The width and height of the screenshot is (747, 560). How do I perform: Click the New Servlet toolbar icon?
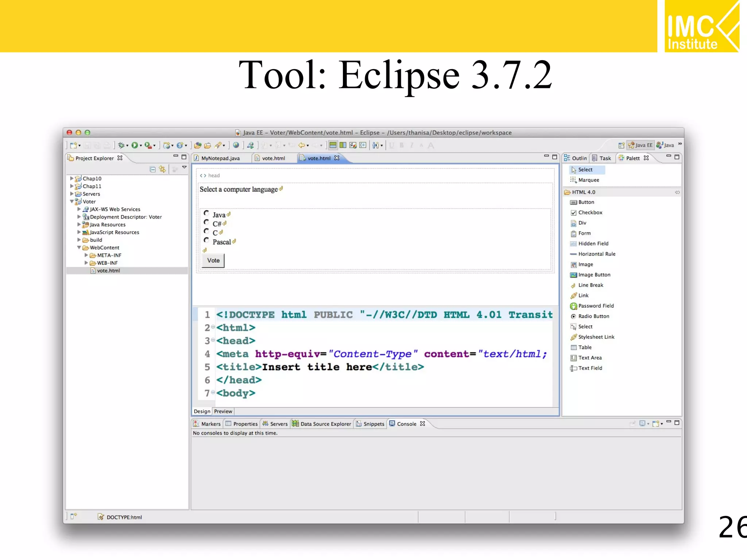click(x=180, y=145)
